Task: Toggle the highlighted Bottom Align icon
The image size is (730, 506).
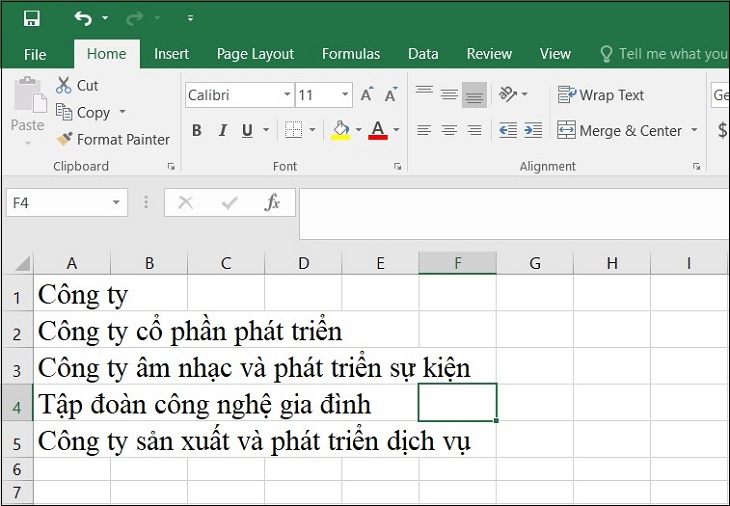Action: coord(474,95)
